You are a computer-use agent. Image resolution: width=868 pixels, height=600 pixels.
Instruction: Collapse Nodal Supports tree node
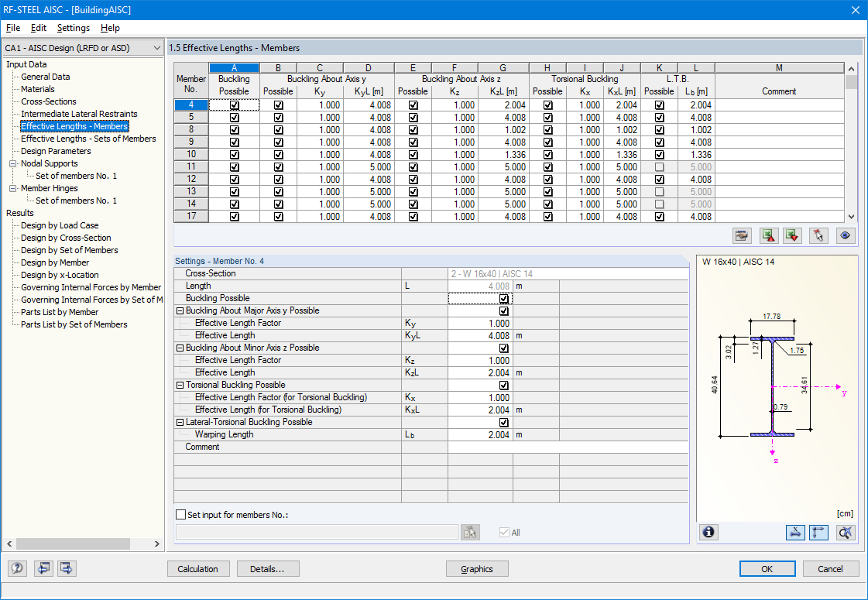pyautogui.click(x=12, y=163)
